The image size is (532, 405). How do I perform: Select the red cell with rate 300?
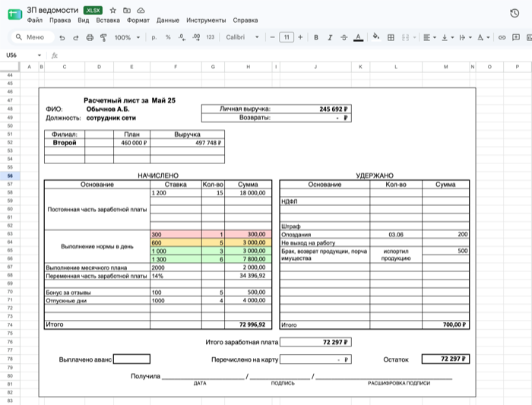pyautogui.click(x=176, y=234)
